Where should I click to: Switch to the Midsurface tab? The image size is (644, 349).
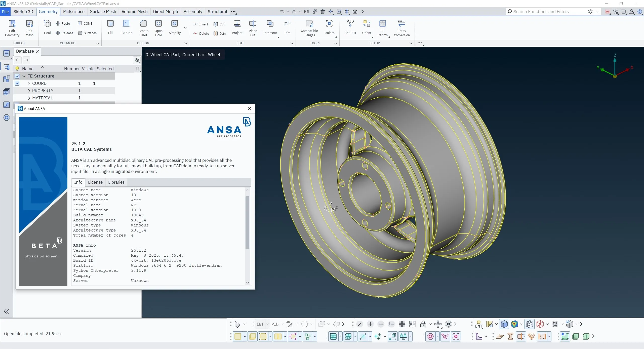[x=74, y=12]
